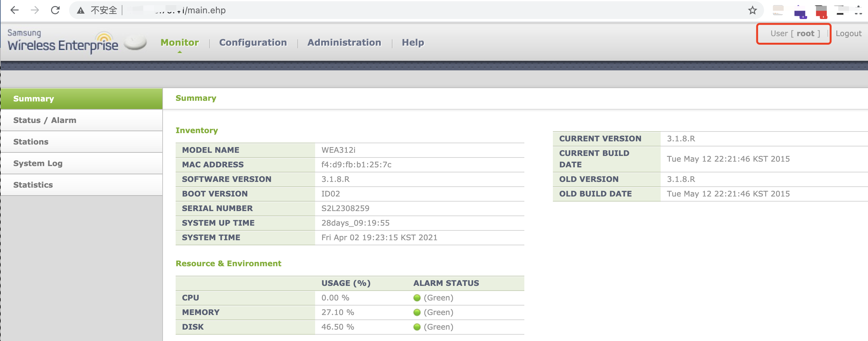Click the access point device image
Viewport: 868px width, 341px height.
click(x=135, y=42)
